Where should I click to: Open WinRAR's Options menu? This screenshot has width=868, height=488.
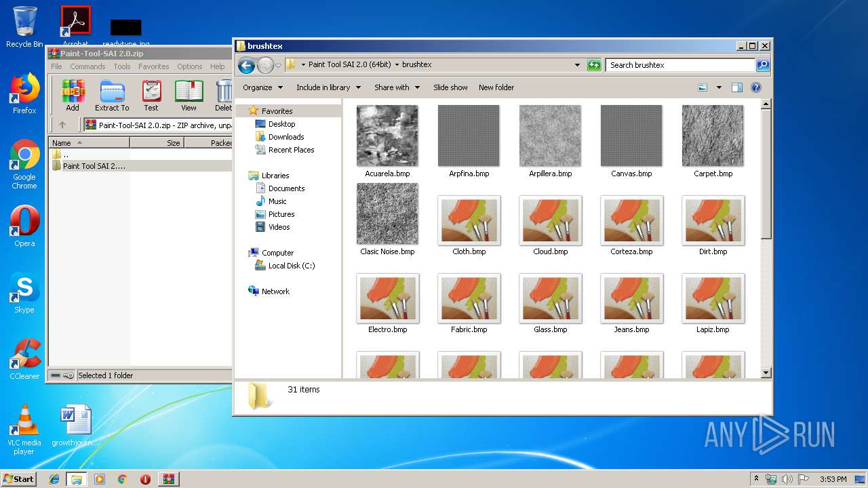pyautogui.click(x=190, y=66)
